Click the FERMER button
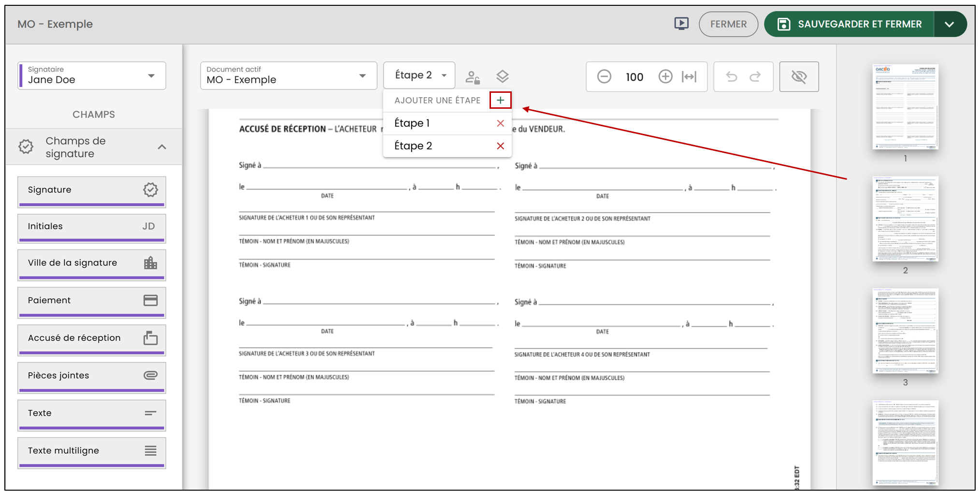Viewport: 980px width, 495px height. [x=728, y=24]
